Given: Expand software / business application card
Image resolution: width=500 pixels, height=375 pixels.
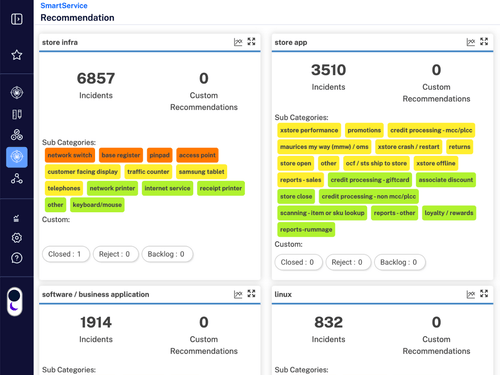Looking at the screenshot, I should tap(251, 294).
